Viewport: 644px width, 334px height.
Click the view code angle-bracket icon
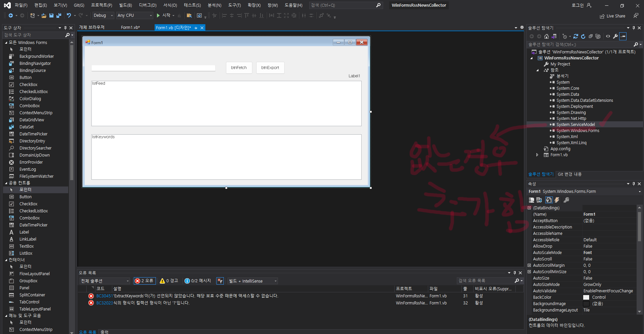point(608,36)
